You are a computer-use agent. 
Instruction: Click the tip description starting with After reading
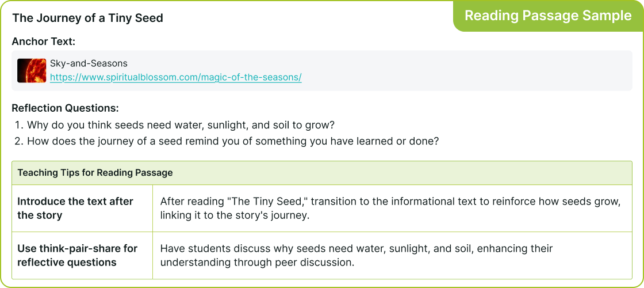tap(390, 208)
